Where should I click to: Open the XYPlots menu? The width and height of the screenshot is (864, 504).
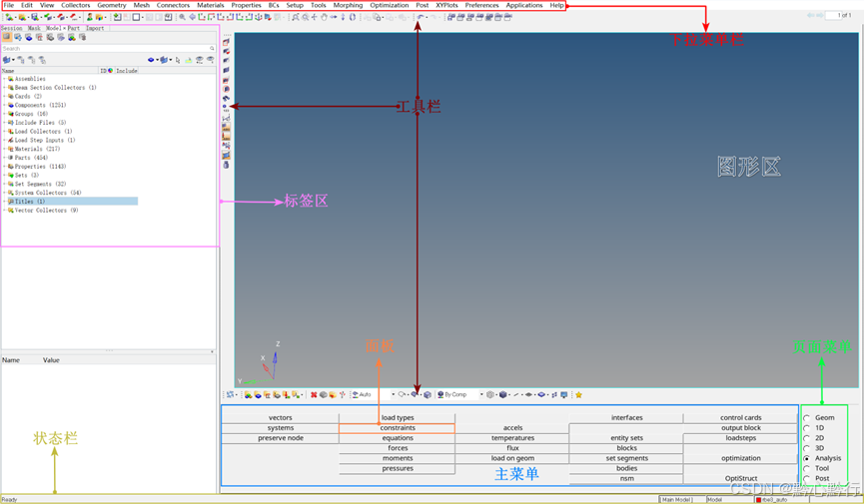[446, 5]
